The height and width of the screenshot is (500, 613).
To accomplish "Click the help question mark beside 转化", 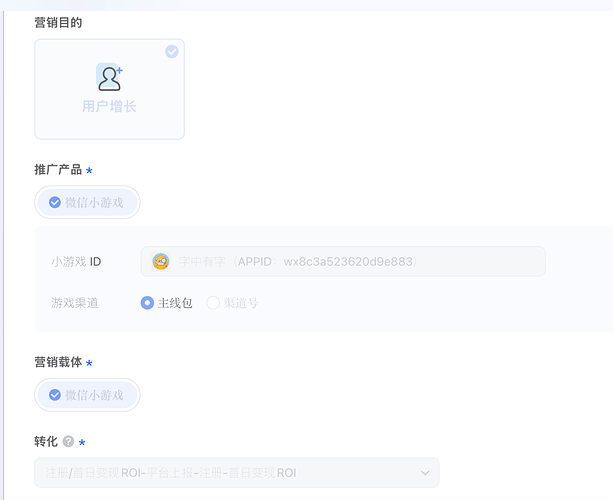I will [68, 441].
